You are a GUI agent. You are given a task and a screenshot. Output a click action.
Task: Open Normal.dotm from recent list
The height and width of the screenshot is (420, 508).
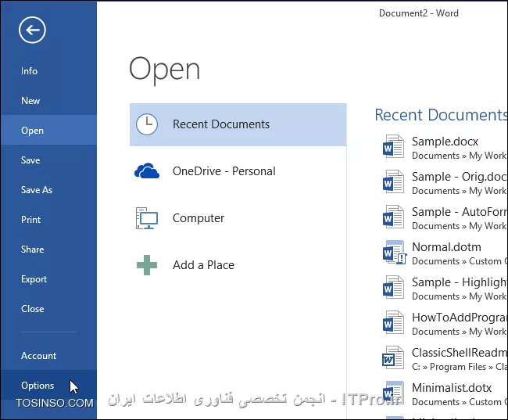[442, 253]
